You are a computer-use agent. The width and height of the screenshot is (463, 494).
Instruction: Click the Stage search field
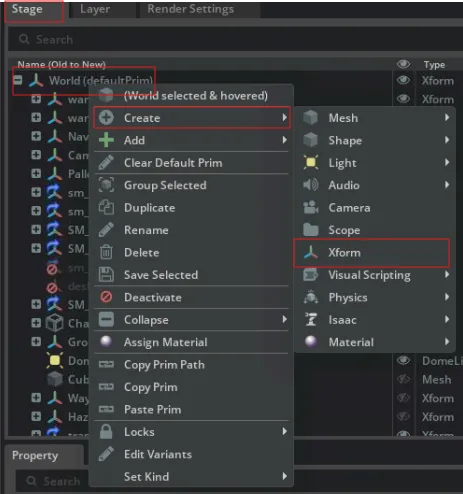point(235,39)
